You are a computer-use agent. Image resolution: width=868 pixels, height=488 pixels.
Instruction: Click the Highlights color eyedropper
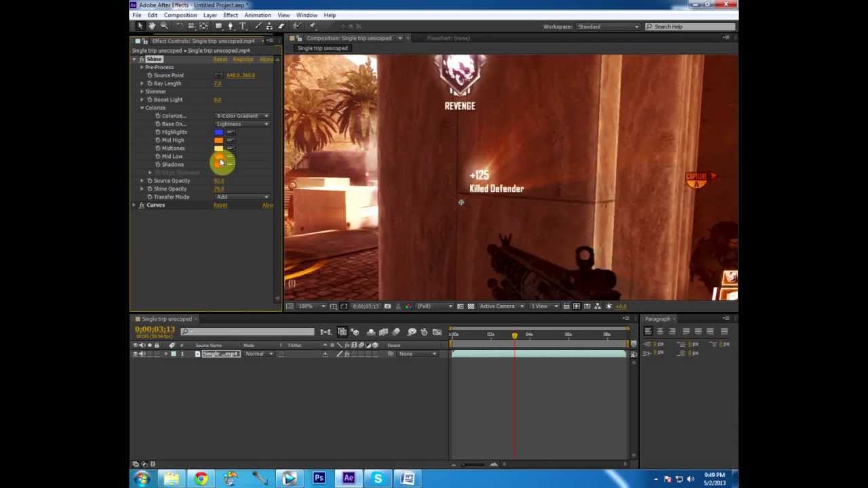click(x=231, y=132)
